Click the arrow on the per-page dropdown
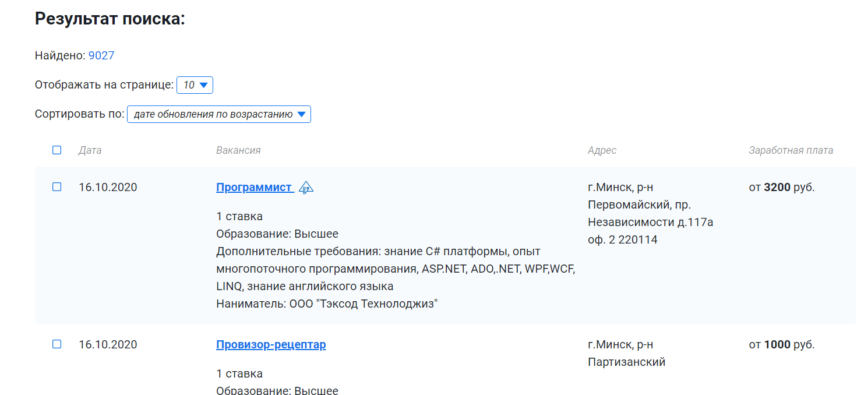 coord(203,85)
